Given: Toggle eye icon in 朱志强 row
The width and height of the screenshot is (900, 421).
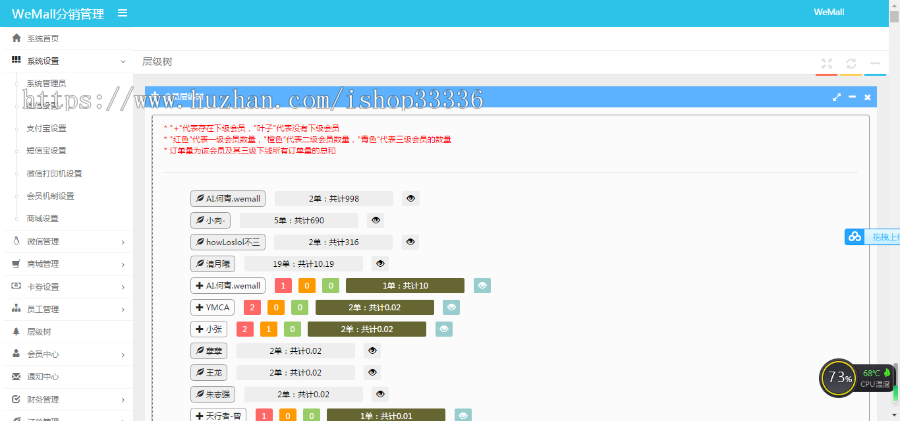Looking at the screenshot, I should 381,395.
